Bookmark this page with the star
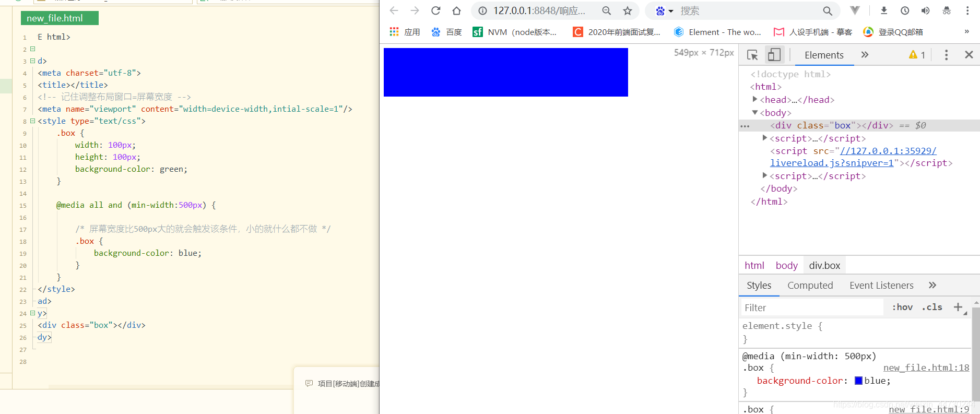This screenshot has width=980, height=414. pos(628,10)
